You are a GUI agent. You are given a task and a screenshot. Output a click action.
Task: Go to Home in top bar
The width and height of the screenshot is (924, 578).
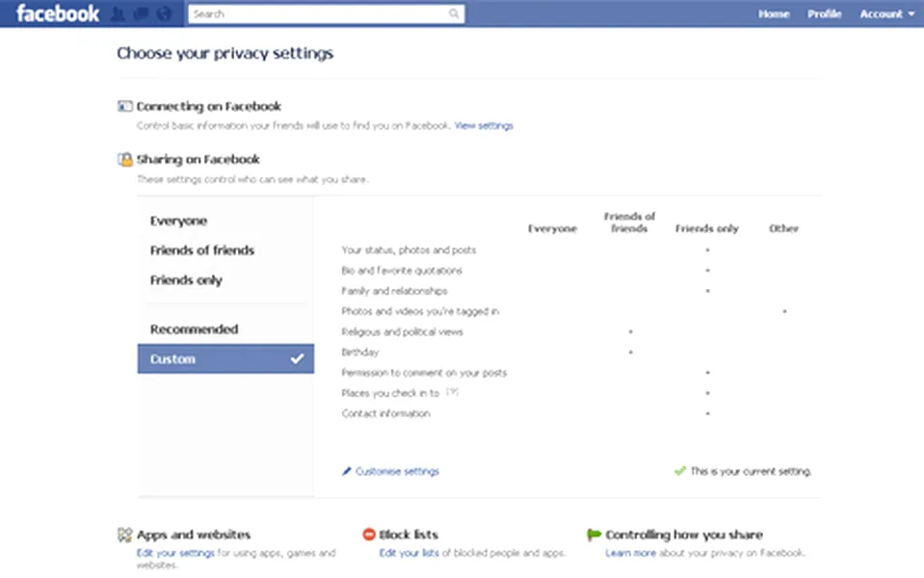(x=774, y=14)
